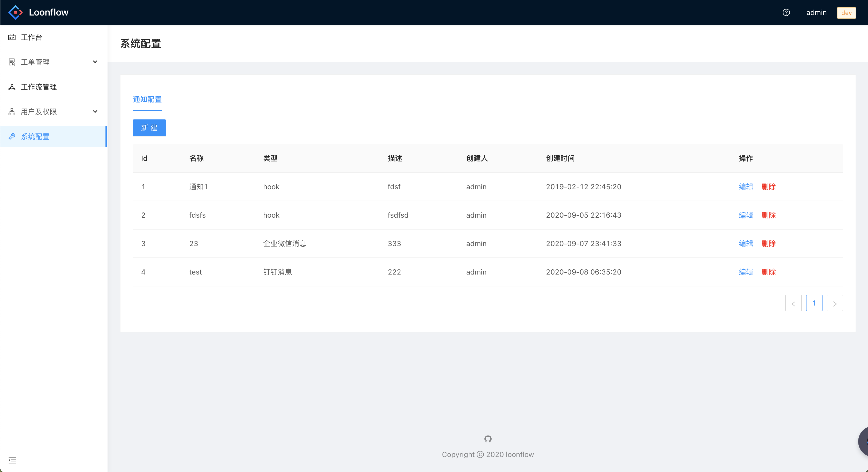
Task: Click the name cell 通知1
Action: point(199,187)
